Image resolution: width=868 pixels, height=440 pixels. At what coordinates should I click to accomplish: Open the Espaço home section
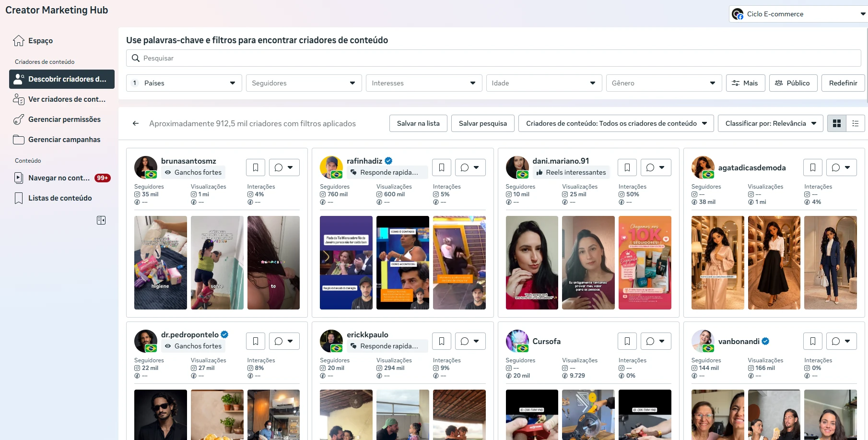(62, 41)
